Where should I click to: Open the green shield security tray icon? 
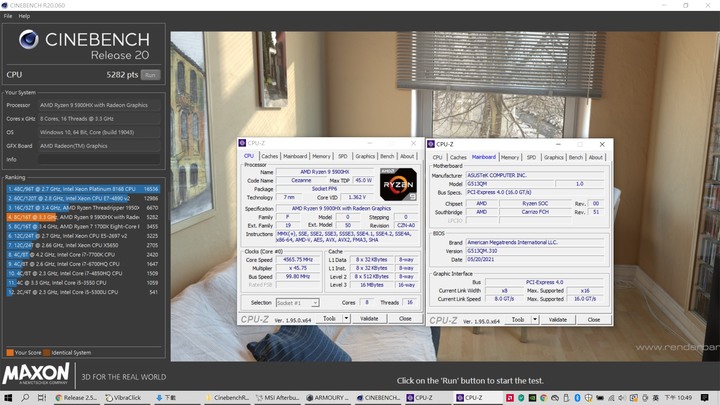[521, 398]
